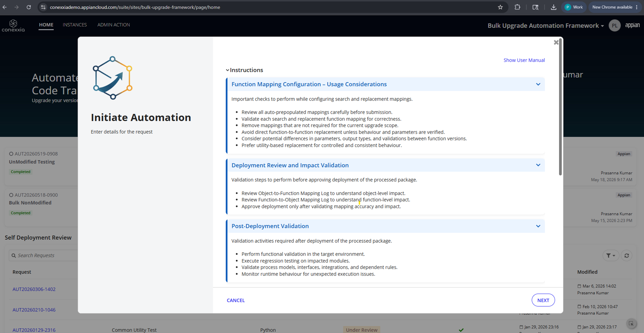The height and width of the screenshot is (333, 644).
Task: Bookmark this page with the star icon
Action: coord(500,7)
